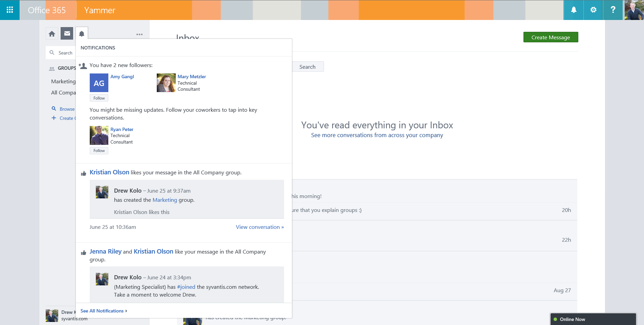Click Amy Gangl's AG avatar
The height and width of the screenshot is (325, 644).
pos(99,83)
